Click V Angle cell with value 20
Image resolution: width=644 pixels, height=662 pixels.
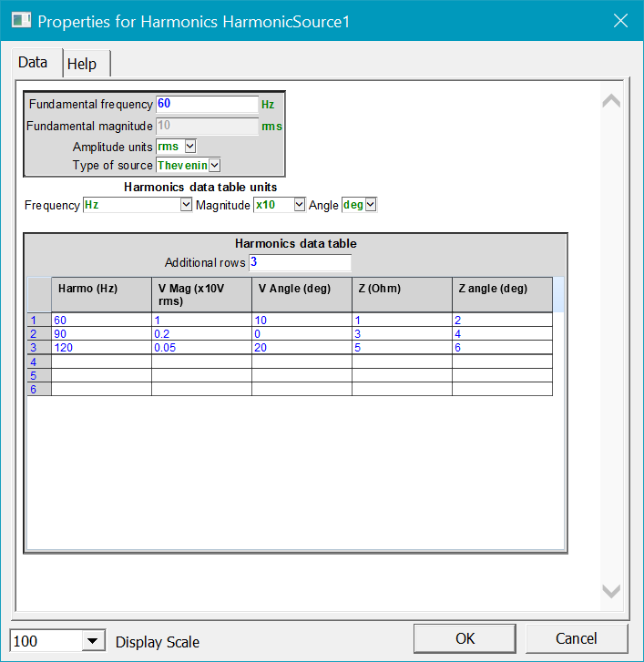[302, 348]
